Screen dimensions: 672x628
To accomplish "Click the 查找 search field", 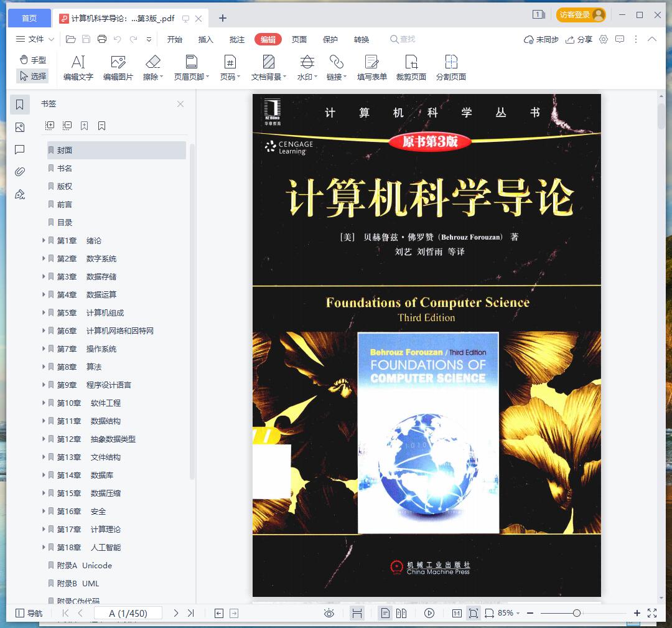I will tap(403, 39).
